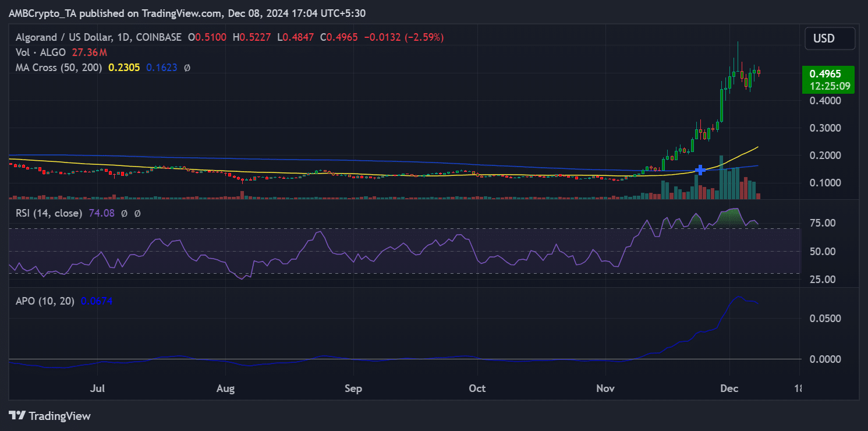Click the Aug label on time axis
This screenshot has width=868, height=431.
pyautogui.click(x=225, y=388)
